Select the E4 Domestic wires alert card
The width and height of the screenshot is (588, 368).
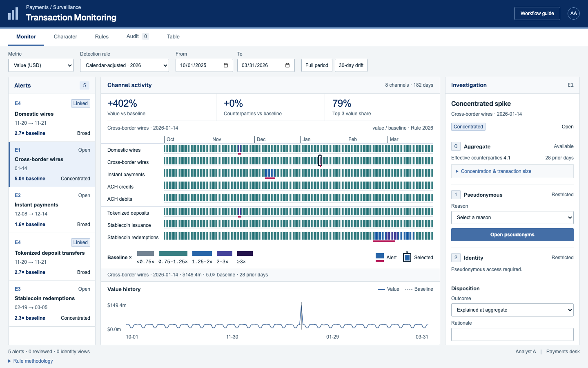pyautogui.click(x=52, y=118)
